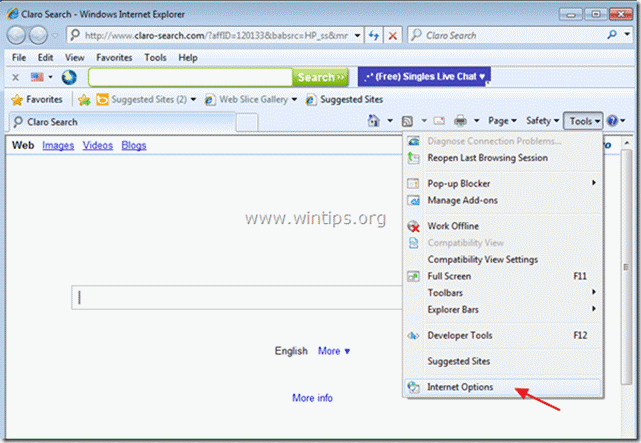Click the Tools command bar button

[584, 121]
